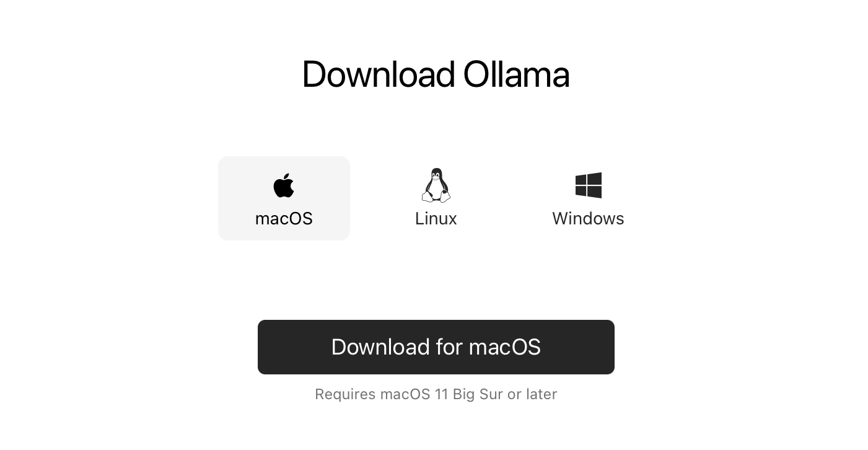868x450 pixels.
Task: Click the Requires macOS 11 note
Action: (x=436, y=394)
